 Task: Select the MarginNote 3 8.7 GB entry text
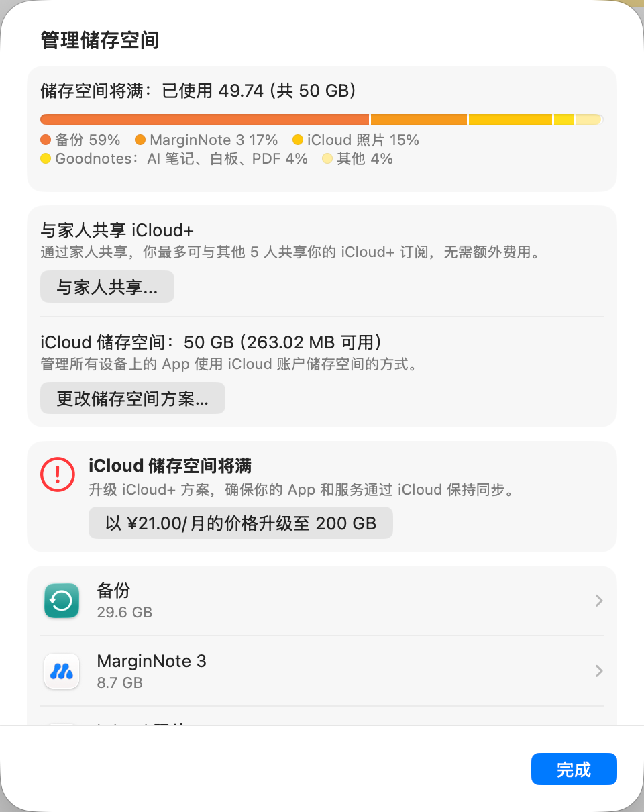152,671
